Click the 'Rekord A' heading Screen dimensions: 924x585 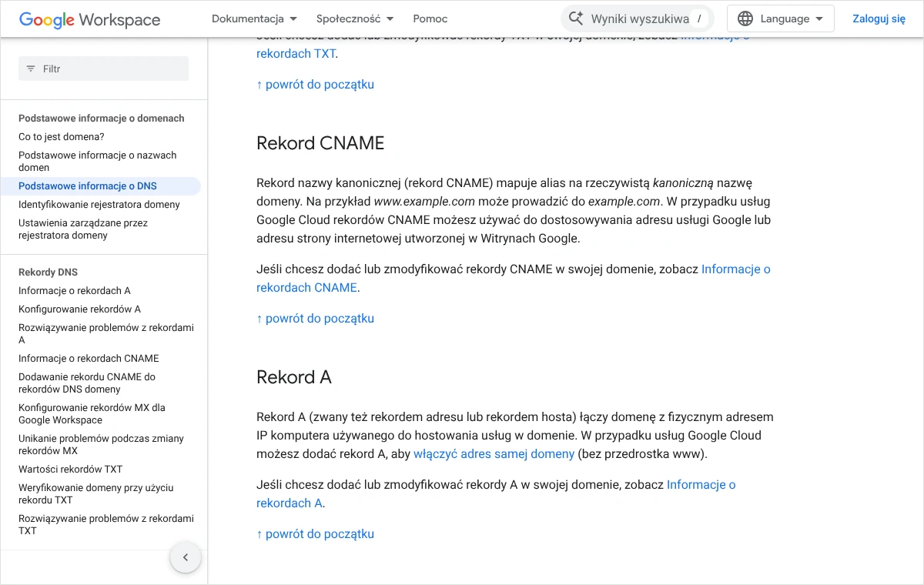[294, 377]
